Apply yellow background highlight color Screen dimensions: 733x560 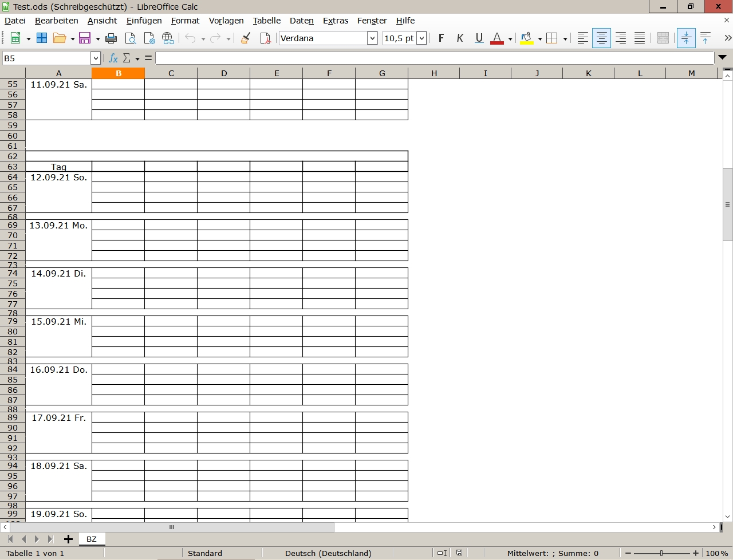(x=526, y=38)
